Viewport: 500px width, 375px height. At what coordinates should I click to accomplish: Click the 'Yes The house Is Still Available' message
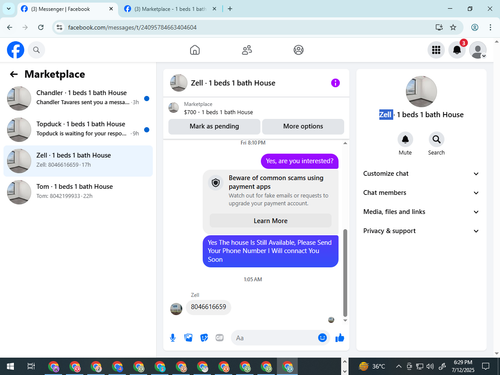(270, 251)
